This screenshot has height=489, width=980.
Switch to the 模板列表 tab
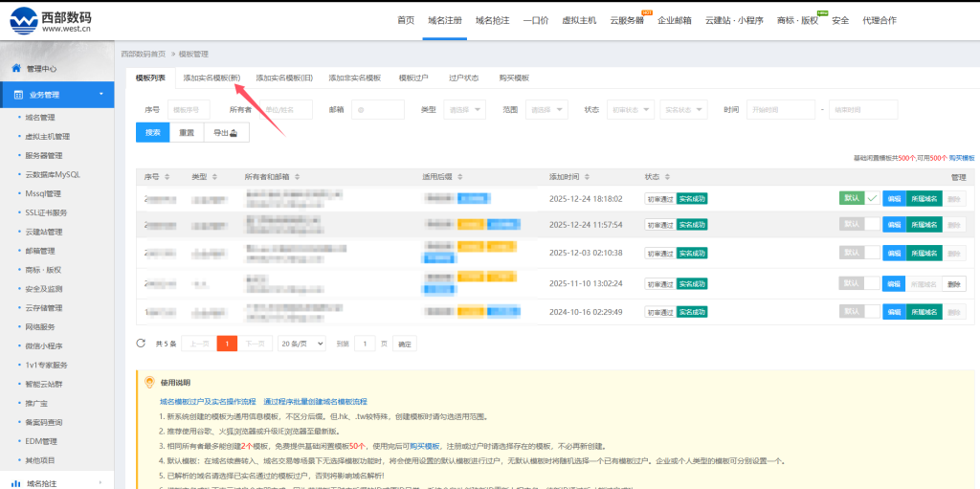click(x=150, y=78)
